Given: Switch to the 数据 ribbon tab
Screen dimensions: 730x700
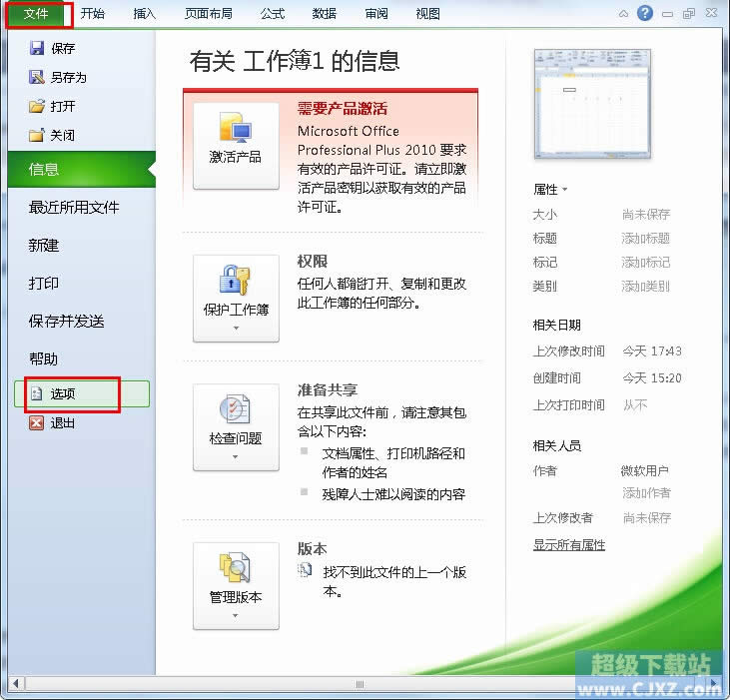Looking at the screenshot, I should 324,14.
